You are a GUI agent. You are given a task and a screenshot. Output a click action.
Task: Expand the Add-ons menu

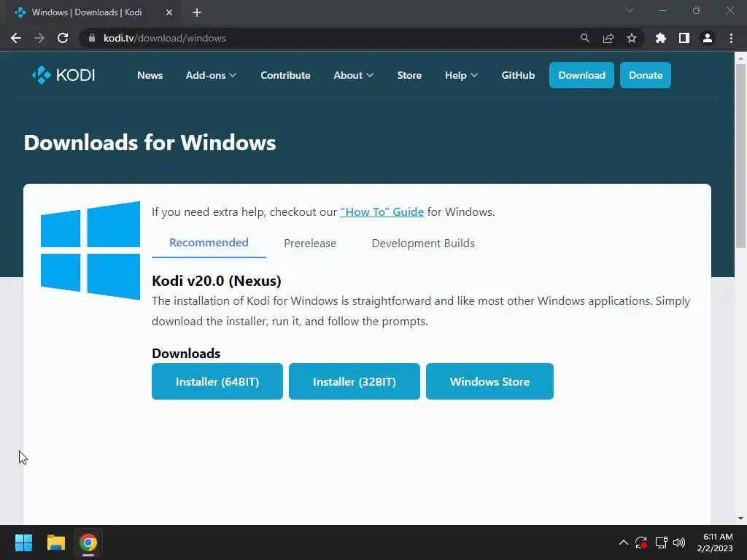point(211,75)
